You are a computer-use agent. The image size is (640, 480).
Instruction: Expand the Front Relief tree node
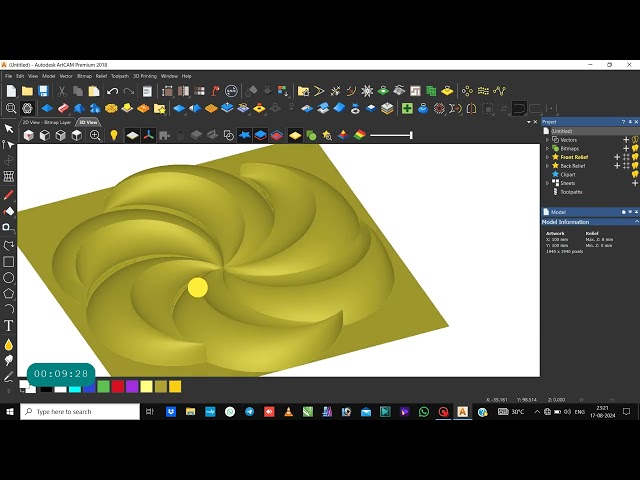click(x=547, y=157)
